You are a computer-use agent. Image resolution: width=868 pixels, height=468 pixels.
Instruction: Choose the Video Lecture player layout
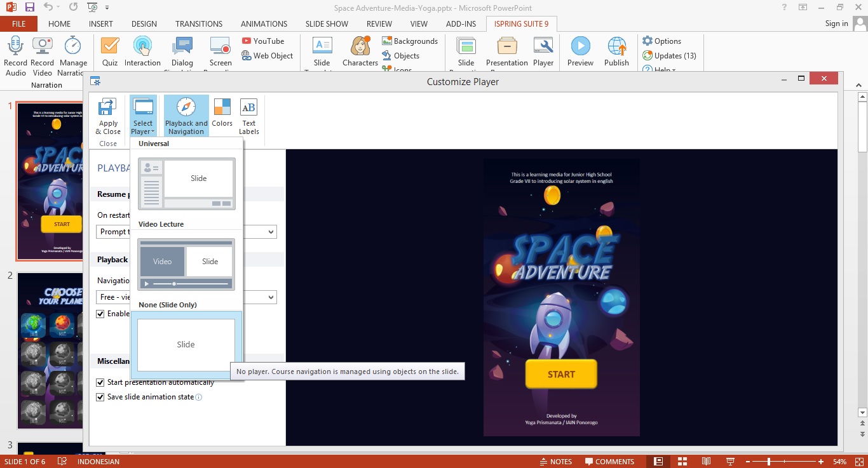tap(187, 264)
